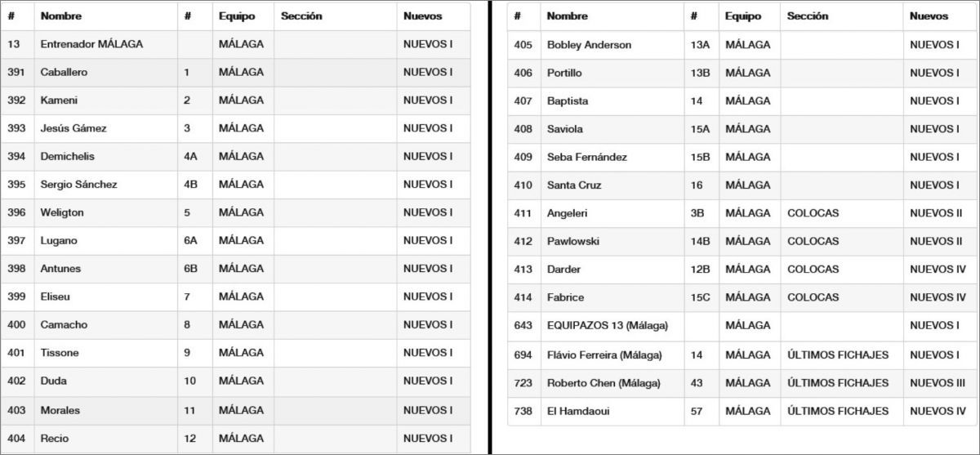This screenshot has height=455, width=980.
Task: Click COLOCAS section in Angeleri row
Action: click(813, 213)
